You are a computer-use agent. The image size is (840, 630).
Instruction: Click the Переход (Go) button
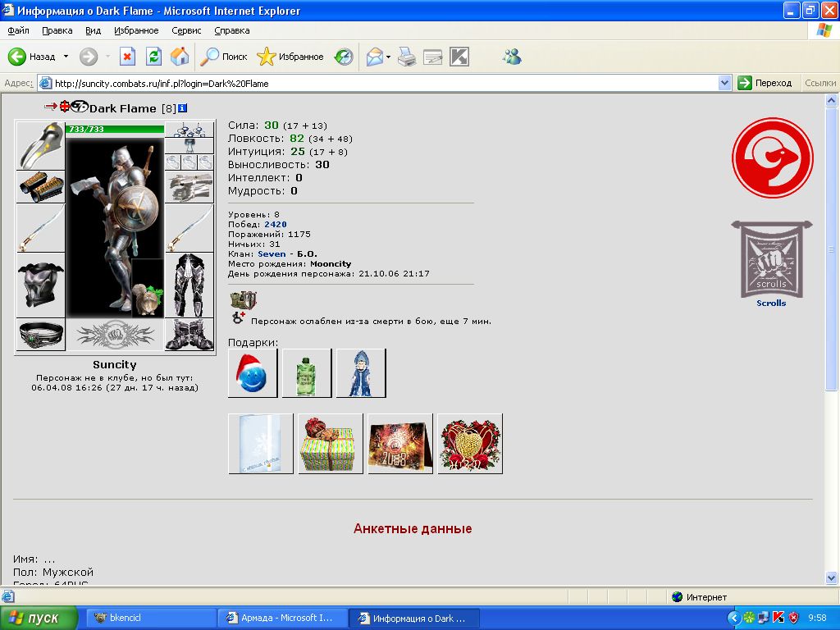tap(765, 83)
